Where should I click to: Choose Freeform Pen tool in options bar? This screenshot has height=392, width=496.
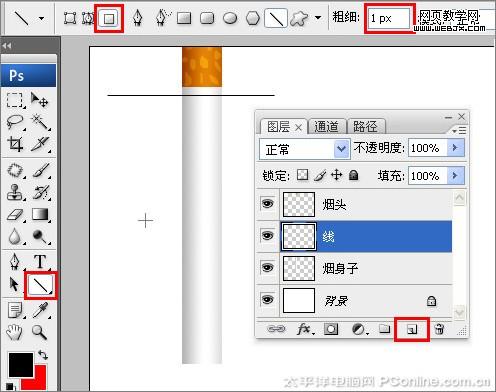162,18
